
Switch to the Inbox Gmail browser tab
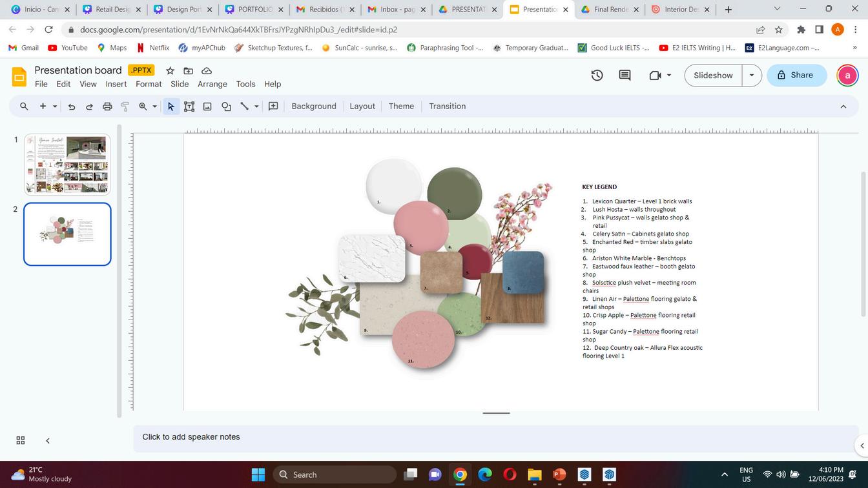396,10
